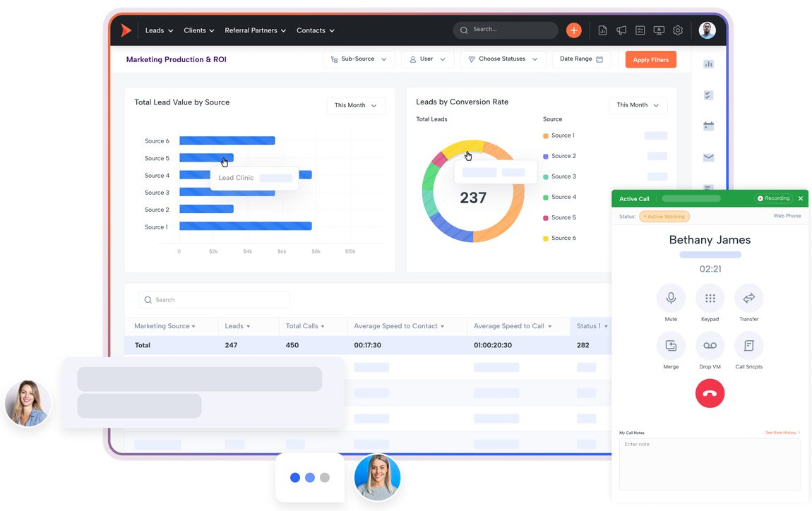Open the See Note History link
812x511 pixels.
(782, 433)
